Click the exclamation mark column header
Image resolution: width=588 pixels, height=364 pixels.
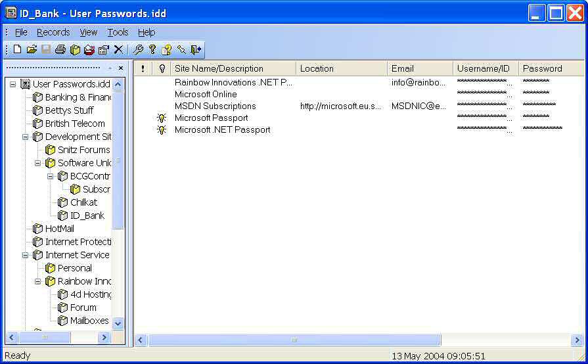(x=143, y=68)
